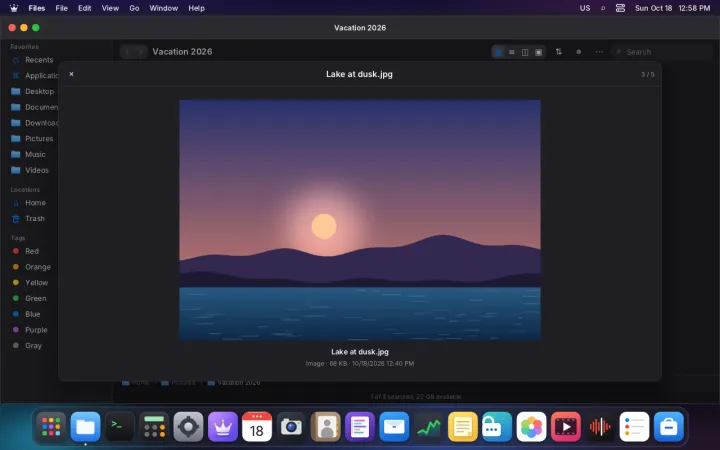The width and height of the screenshot is (720, 450).
Task: Open the app launcher grid in dock
Action: pyautogui.click(x=51, y=427)
